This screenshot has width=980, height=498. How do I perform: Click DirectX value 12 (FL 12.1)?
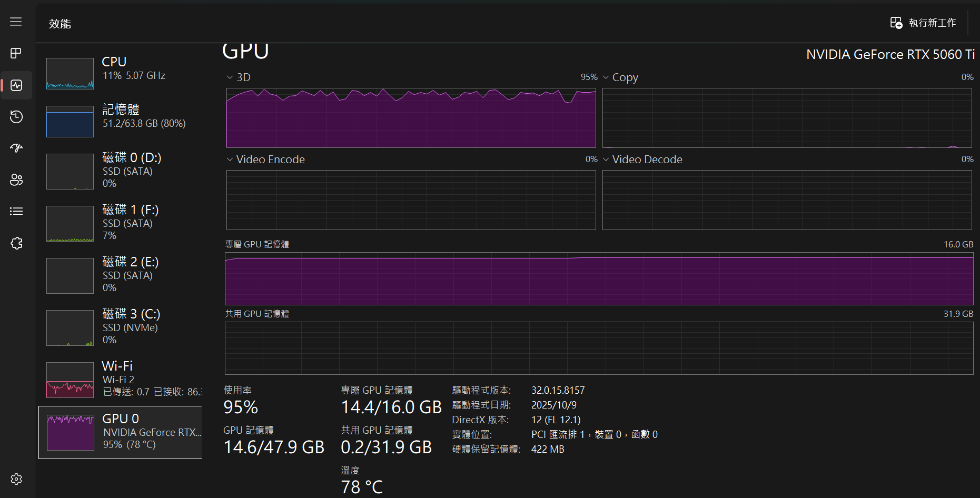coord(556,420)
